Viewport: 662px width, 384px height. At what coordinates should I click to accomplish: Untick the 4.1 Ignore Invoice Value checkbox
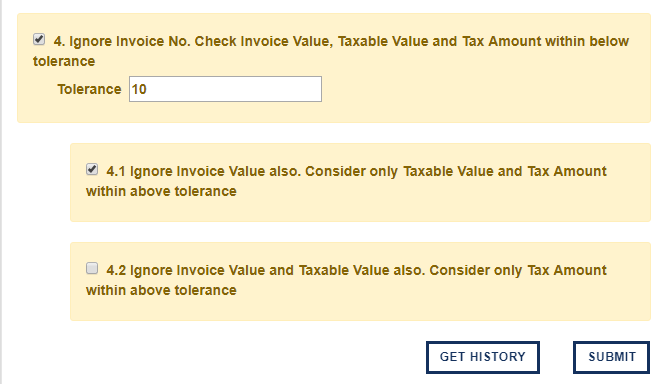point(92,169)
